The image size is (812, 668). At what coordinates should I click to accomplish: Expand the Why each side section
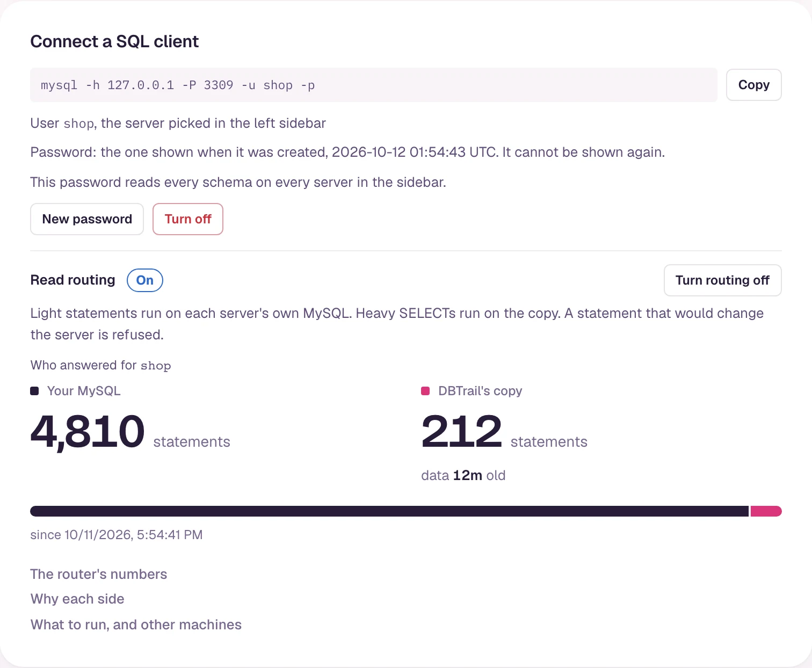77,599
